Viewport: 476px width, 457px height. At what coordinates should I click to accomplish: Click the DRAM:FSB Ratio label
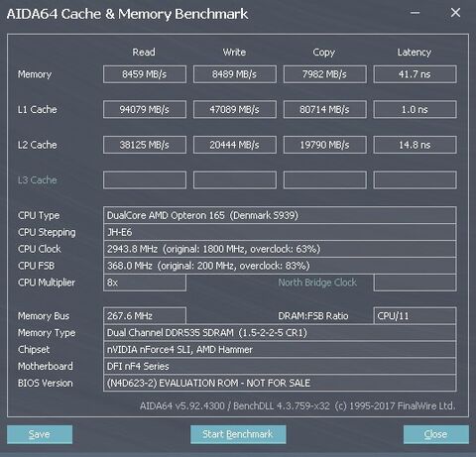pyautogui.click(x=313, y=316)
